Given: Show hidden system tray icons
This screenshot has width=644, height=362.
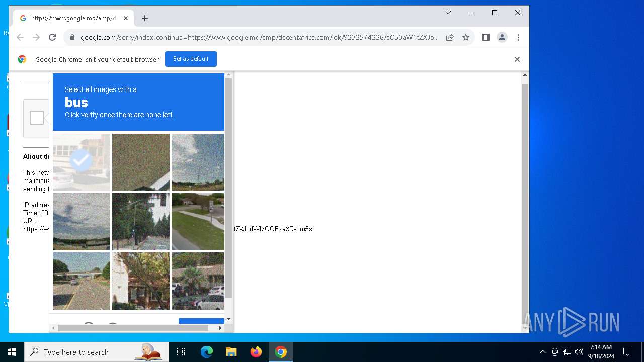Looking at the screenshot, I should (542, 352).
